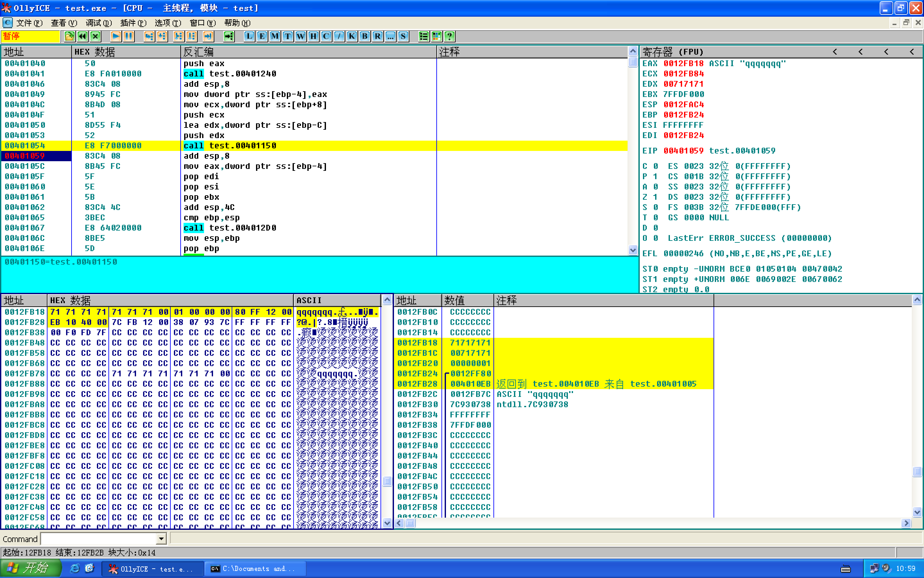Click the 寄存器 (FPU) header to switch view

pos(673,52)
